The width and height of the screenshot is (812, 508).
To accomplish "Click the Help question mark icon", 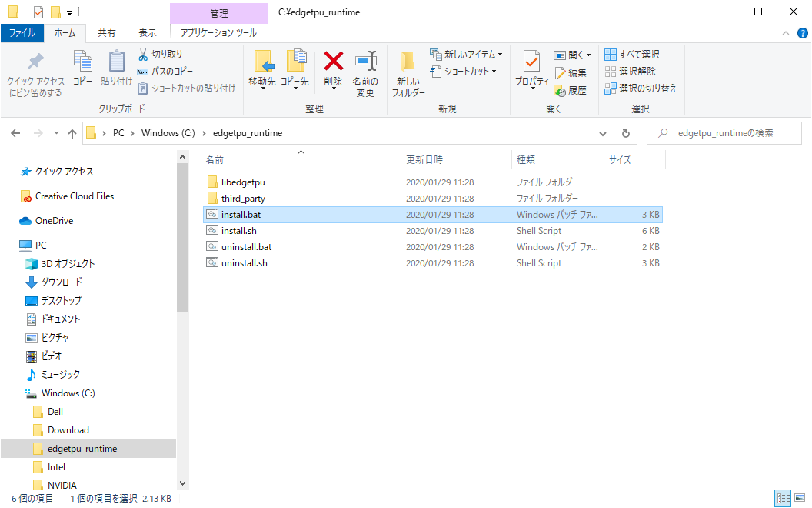I will 802,33.
